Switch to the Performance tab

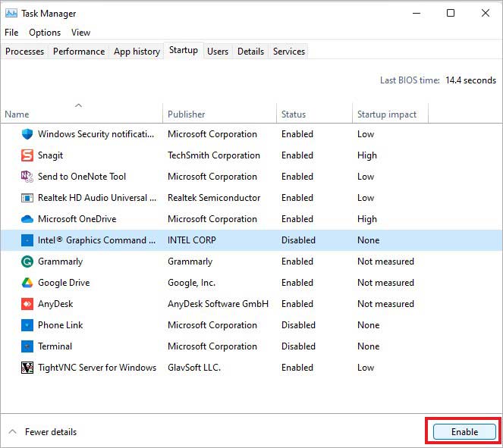pyautogui.click(x=79, y=52)
